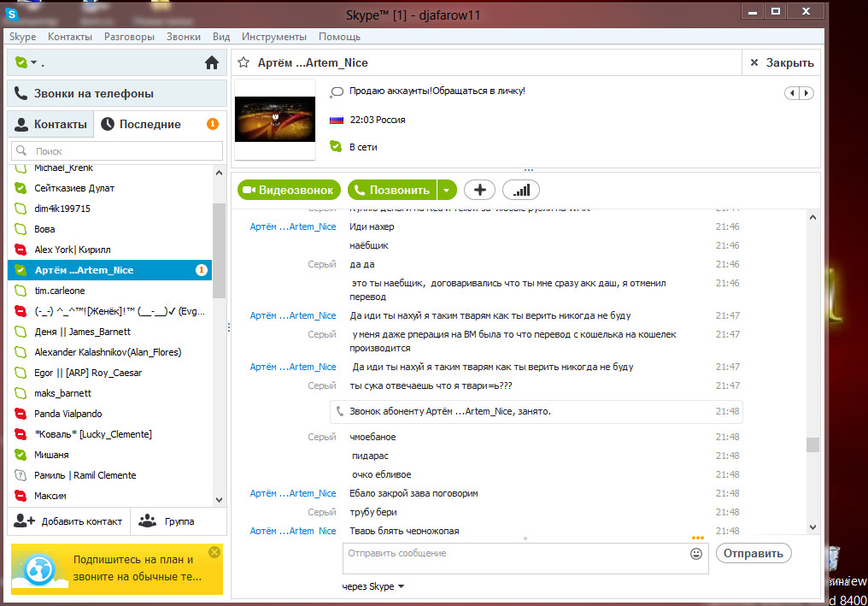Screen dimensions: 868x606
Task: Select contact Деня || James_Barnett
Action: 109,332
